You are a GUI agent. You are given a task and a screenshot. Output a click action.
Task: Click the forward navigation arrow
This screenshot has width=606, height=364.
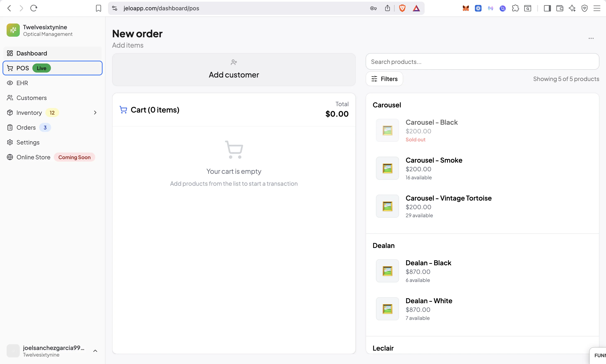[x=21, y=8]
